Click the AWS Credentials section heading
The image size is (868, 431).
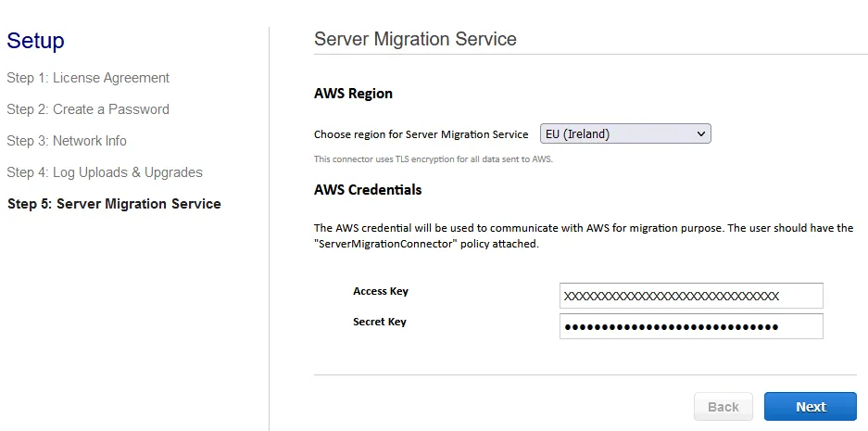click(x=368, y=190)
